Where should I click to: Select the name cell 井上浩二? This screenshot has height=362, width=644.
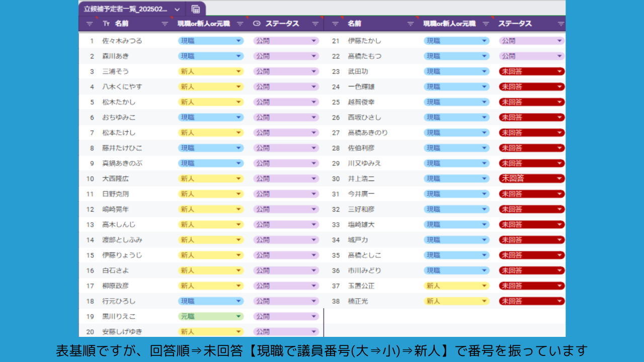pyautogui.click(x=361, y=178)
